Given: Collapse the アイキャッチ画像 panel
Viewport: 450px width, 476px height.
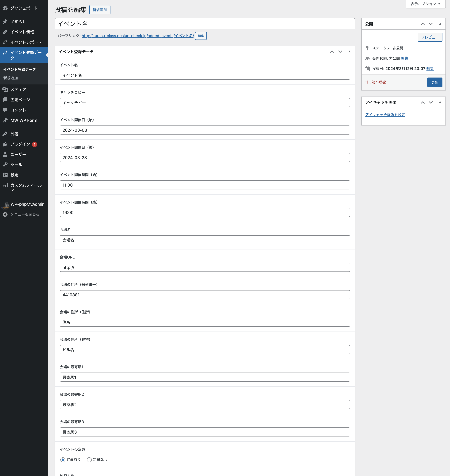Looking at the screenshot, I should (x=440, y=102).
